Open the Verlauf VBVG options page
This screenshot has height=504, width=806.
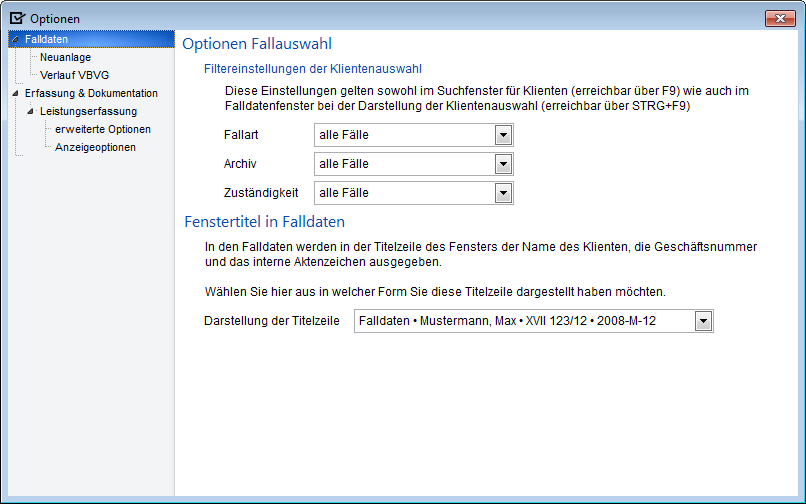75,75
